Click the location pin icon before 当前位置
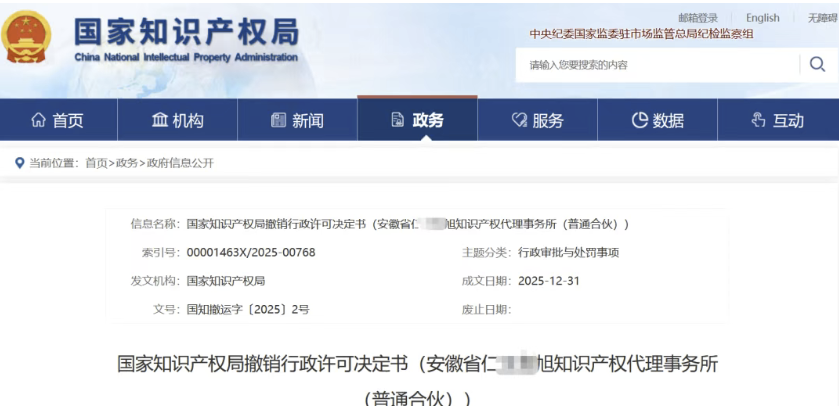The width and height of the screenshot is (839, 406). click(19, 163)
